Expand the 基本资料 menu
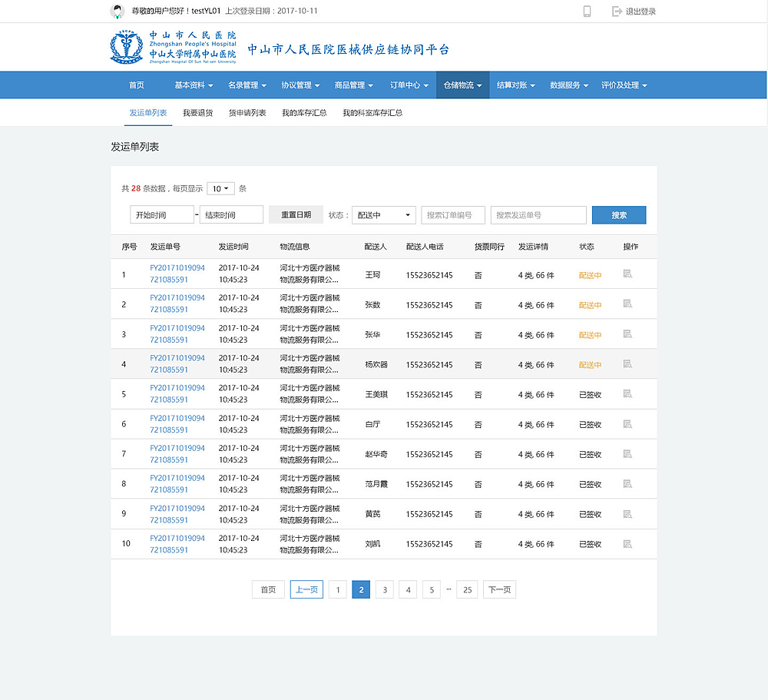 point(194,85)
